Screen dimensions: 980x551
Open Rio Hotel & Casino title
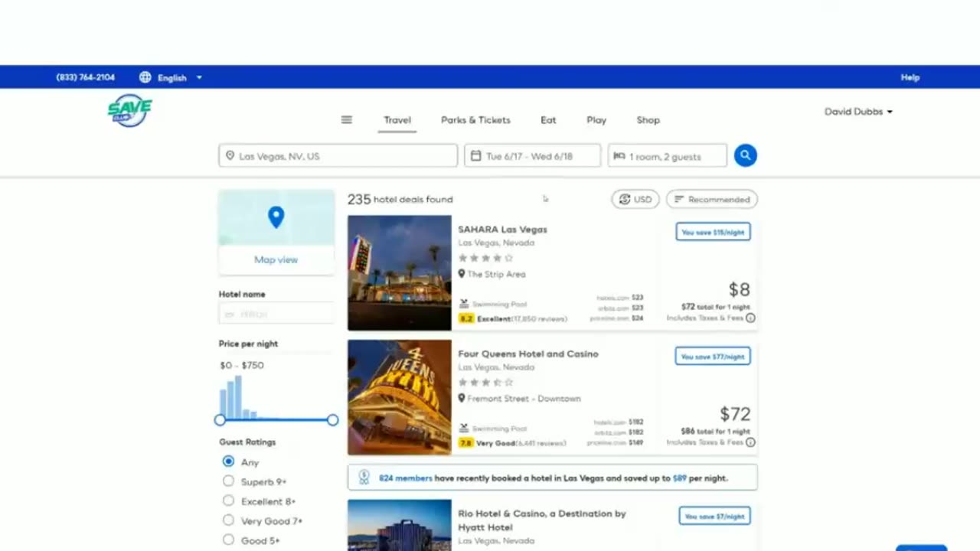(542, 520)
